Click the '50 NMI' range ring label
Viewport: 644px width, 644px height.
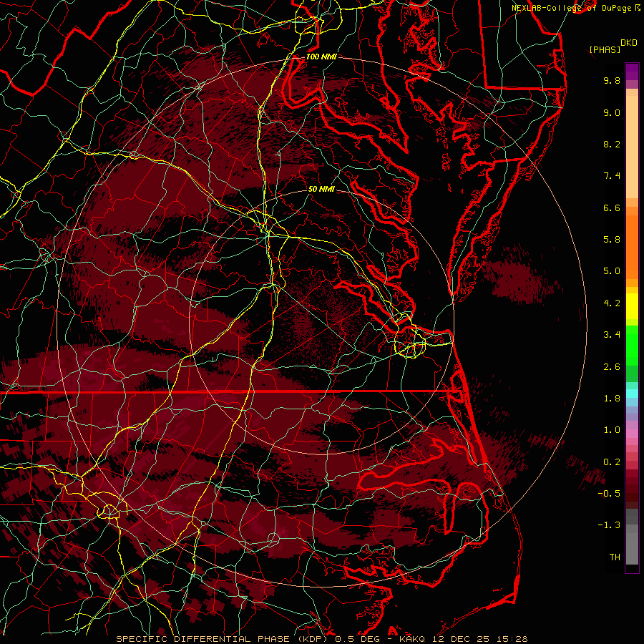(321, 189)
